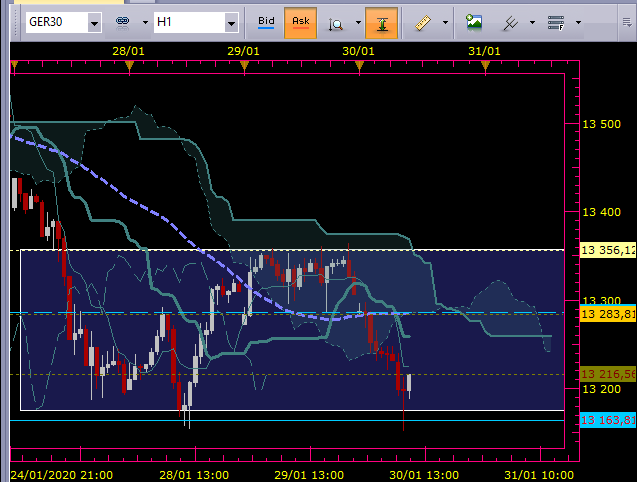Viewport: 637px width, 482px height.
Task: Expand the ruler tool options arrow
Action: pyautogui.click(x=445, y=22)
